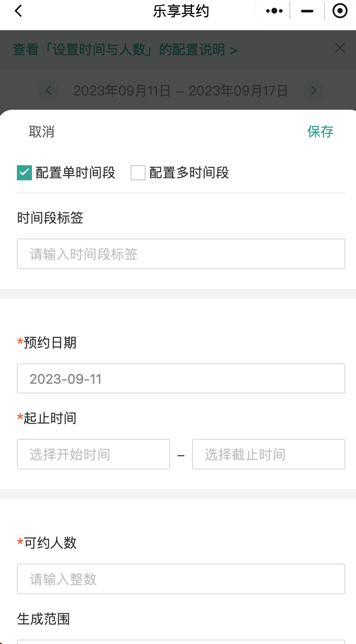
Task: Tap the 乐享其约 page title
Action: [181, 11]
